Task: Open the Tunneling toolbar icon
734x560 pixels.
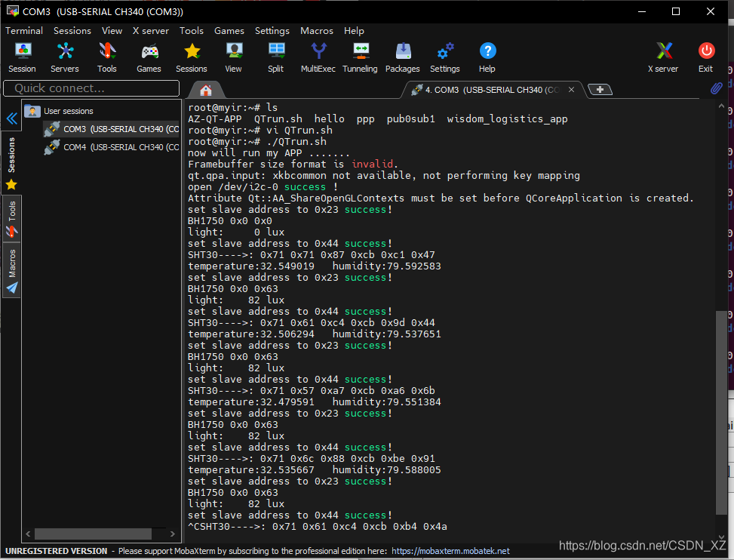Action: 360,57
